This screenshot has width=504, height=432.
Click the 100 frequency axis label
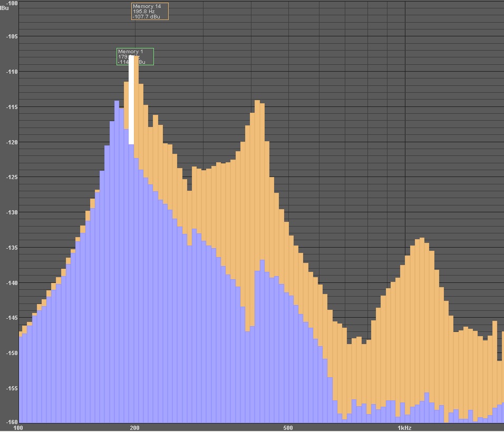click(18, 428)
